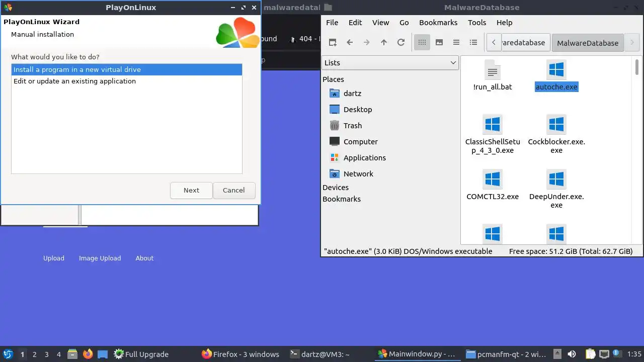Click the COMCTL32.exe filename label
644x362 pixels.
point(493,196)
